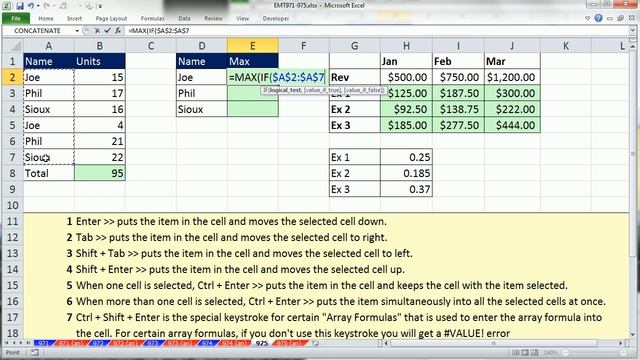Open the Data ribbon tab

click(184, 18)
